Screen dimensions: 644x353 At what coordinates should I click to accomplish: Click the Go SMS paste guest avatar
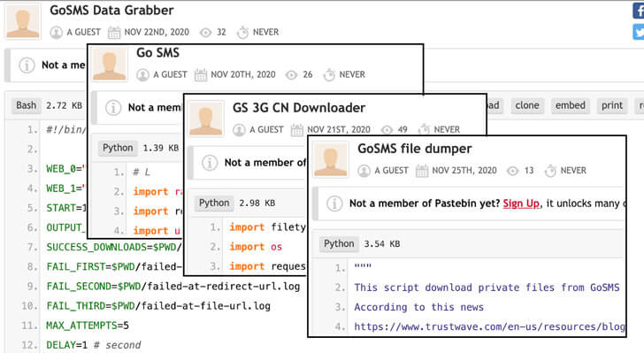(x=110, y=64)
